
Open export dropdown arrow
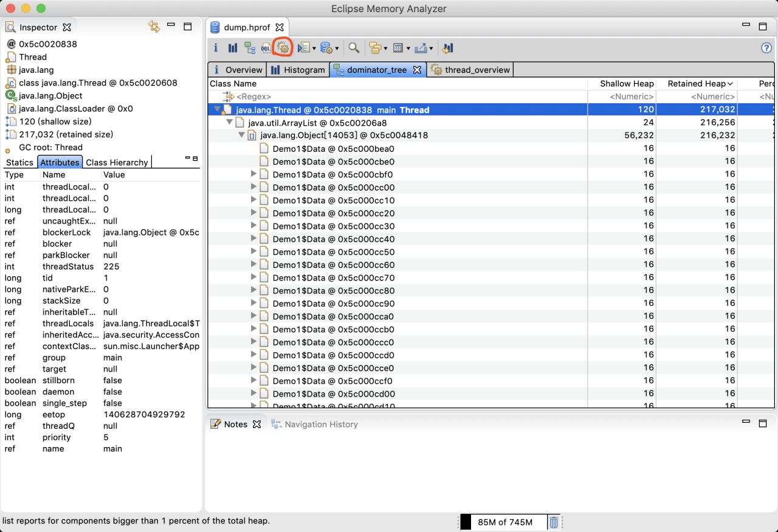pos(432,49)
